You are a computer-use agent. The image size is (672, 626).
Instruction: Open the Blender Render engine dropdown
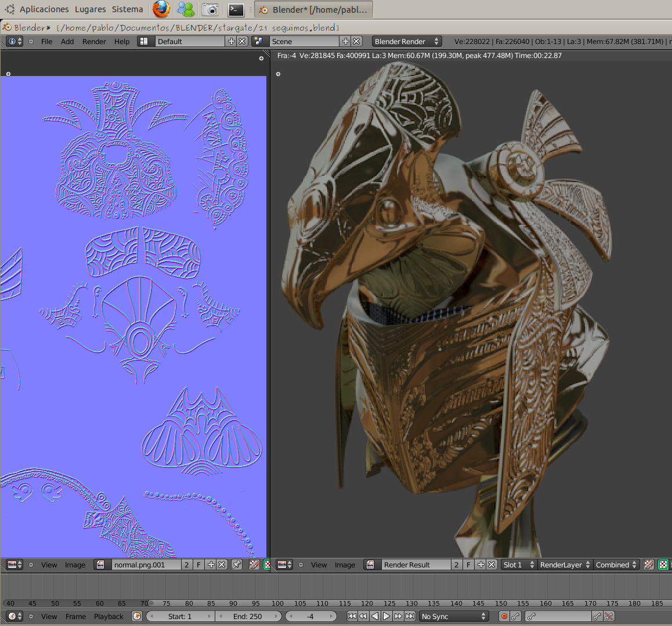(x=406, y=41)
